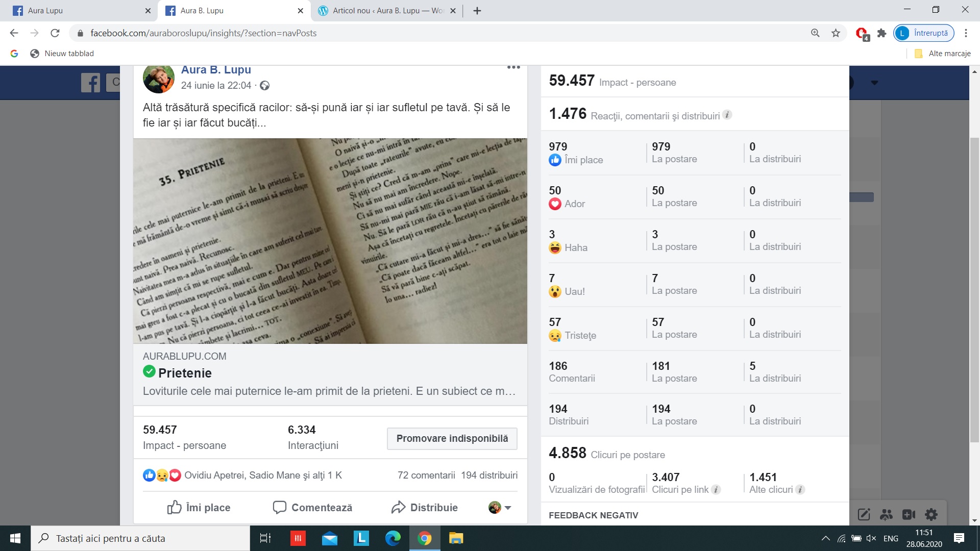The height and width of the screenshot is (551, 980).
Task: Click info icon next to Reacții, comentarii
Action: point(727,115)
